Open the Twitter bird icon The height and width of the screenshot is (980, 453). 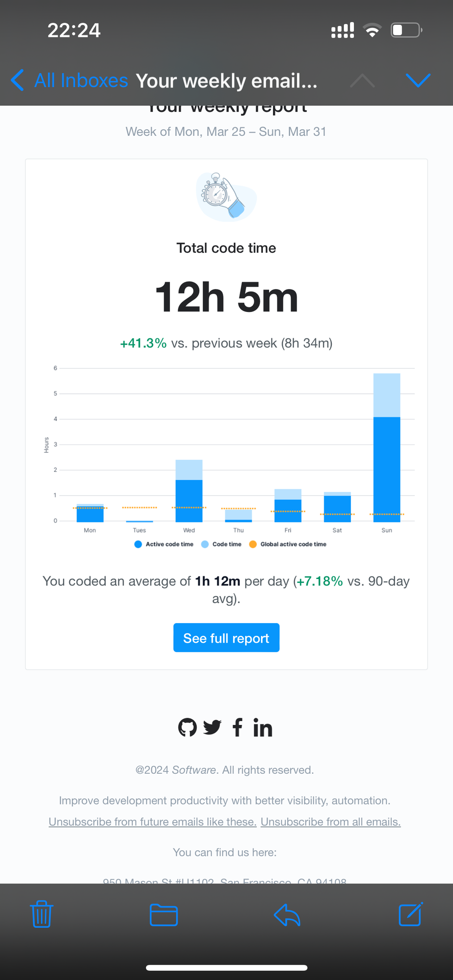(212, 727)
